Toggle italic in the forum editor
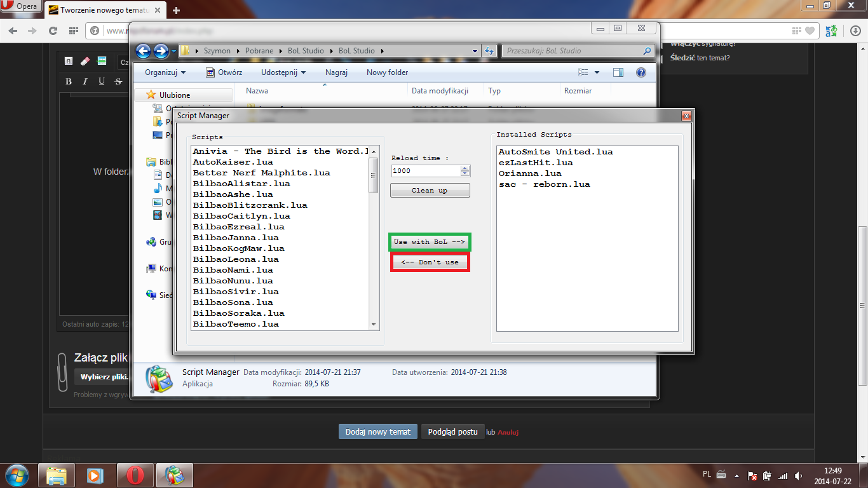This screenshot has width=868, height=488. (86, 81)
